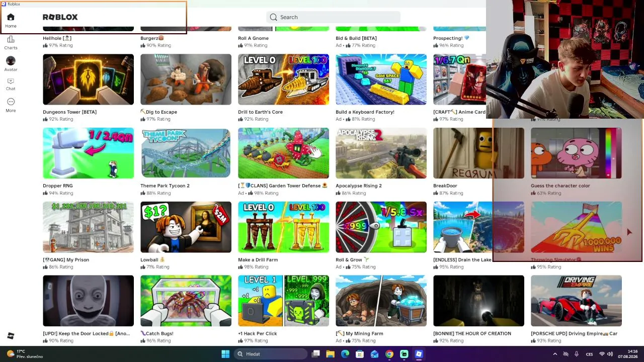This screenshot has width=644, height=362.
Task: Click the Dig to Escape title text
Action: point(158,112)
